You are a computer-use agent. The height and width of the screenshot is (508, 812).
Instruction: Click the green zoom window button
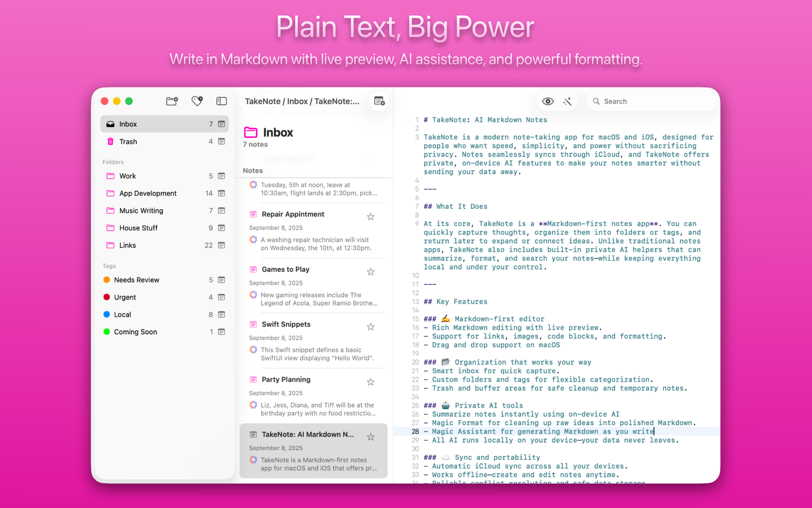pyautogui.click(x=129, y=101)
